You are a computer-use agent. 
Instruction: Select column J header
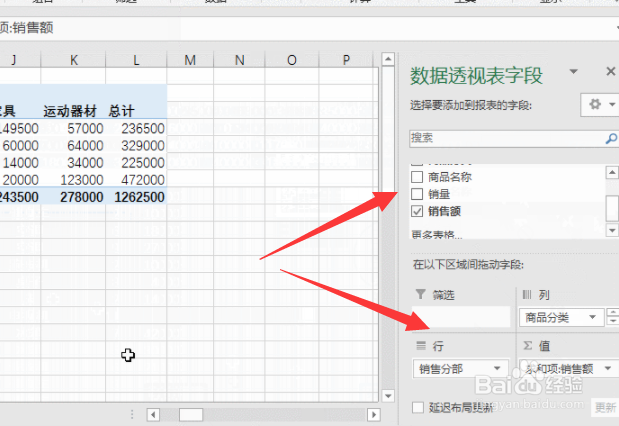click(x=20, y=60)
